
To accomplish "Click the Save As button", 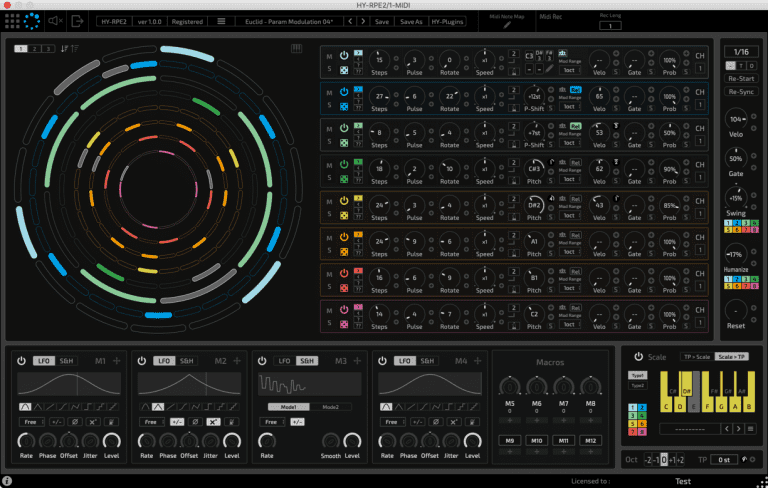I will 411,20.
